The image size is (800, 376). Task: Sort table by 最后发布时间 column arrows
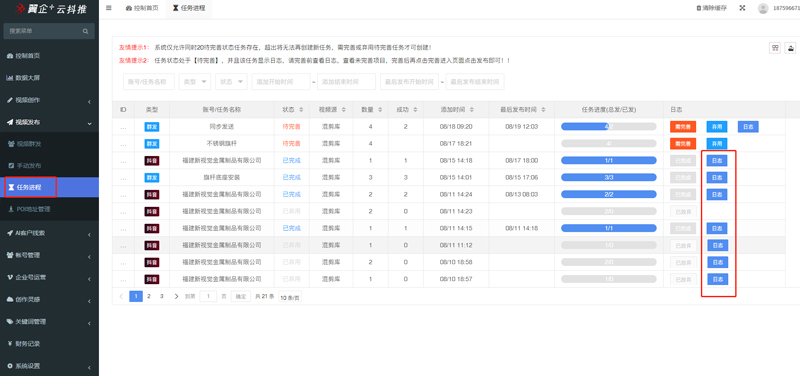tap(543, 110)
